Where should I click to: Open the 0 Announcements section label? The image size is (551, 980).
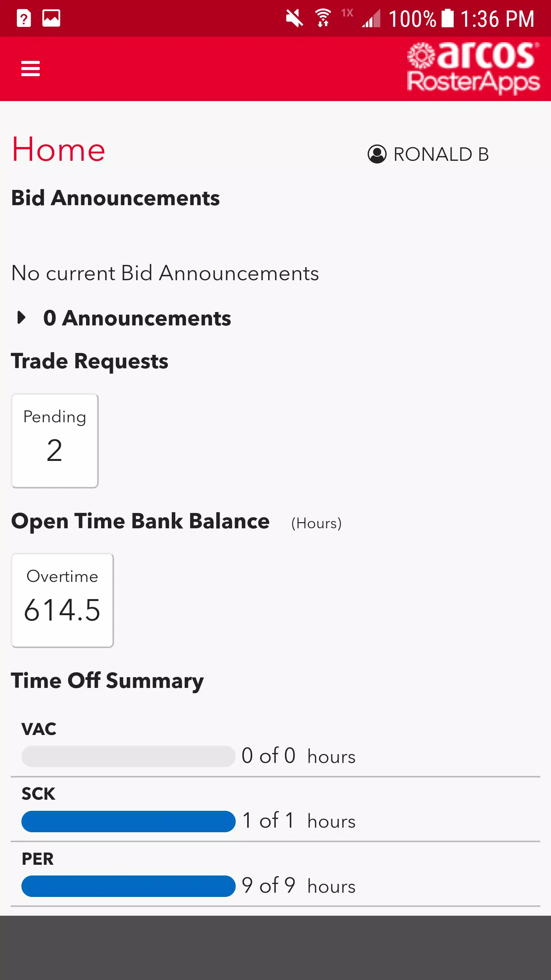point(137,318)
